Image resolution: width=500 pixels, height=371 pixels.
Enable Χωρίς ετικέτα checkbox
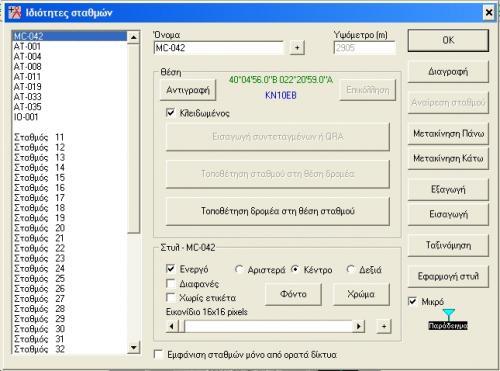pos(170,297)
